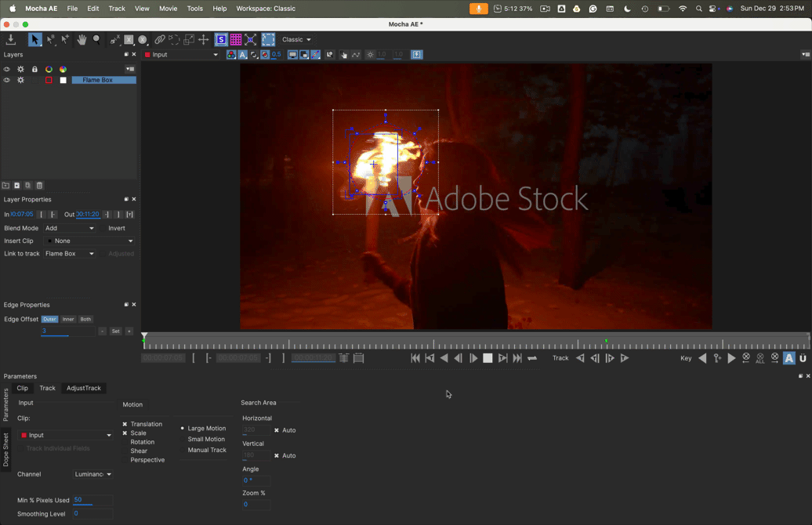The image size is (812, 525).
Task: Toggle Vertical Auto search area checkbox
Action: [x=277, y=455]
